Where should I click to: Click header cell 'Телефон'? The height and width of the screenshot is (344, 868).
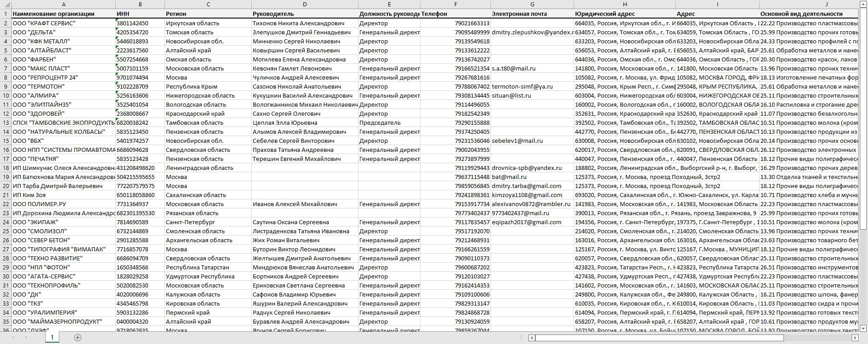click(455, 14)
